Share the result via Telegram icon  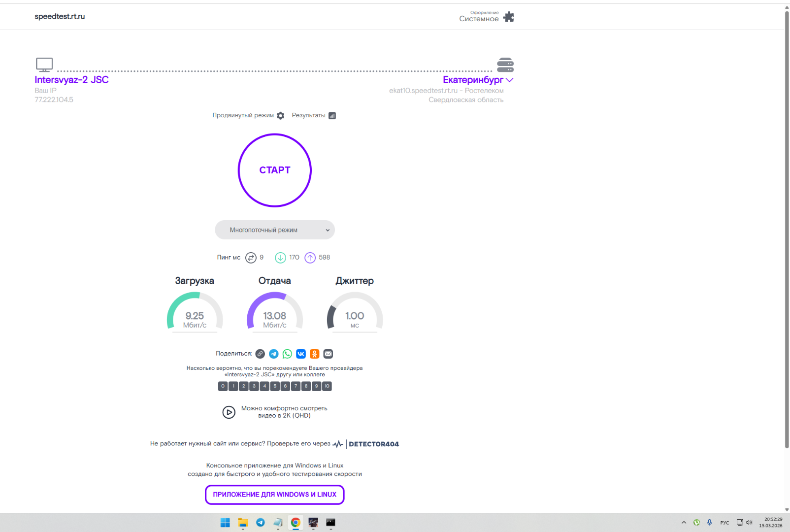[x=274, y=354]
